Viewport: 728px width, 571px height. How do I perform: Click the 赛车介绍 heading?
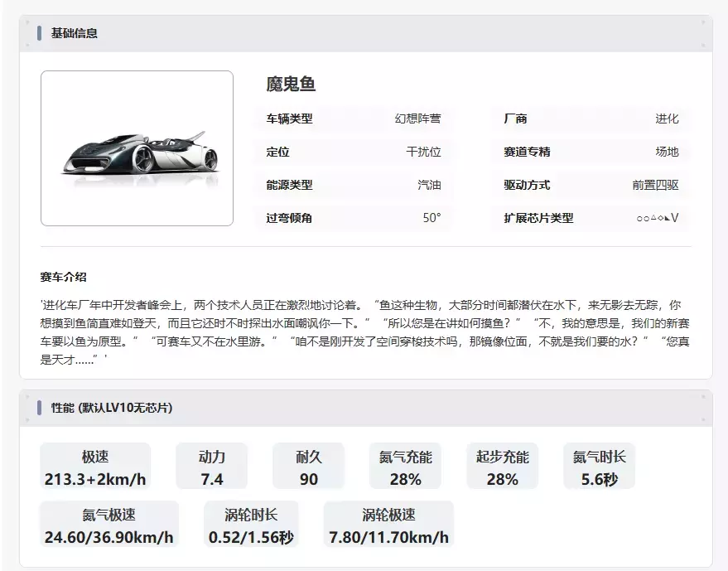coord(63,277)
